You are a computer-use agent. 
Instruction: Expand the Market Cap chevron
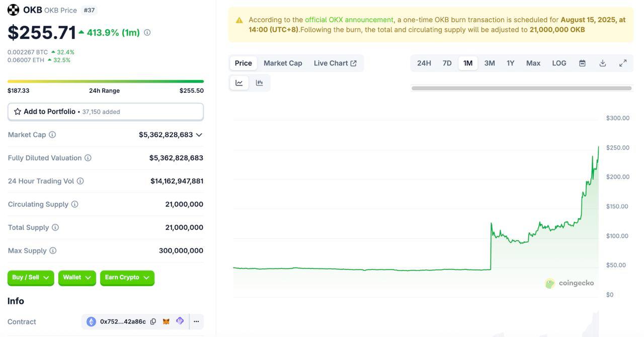pyautogui.click(x=199, y=135)
